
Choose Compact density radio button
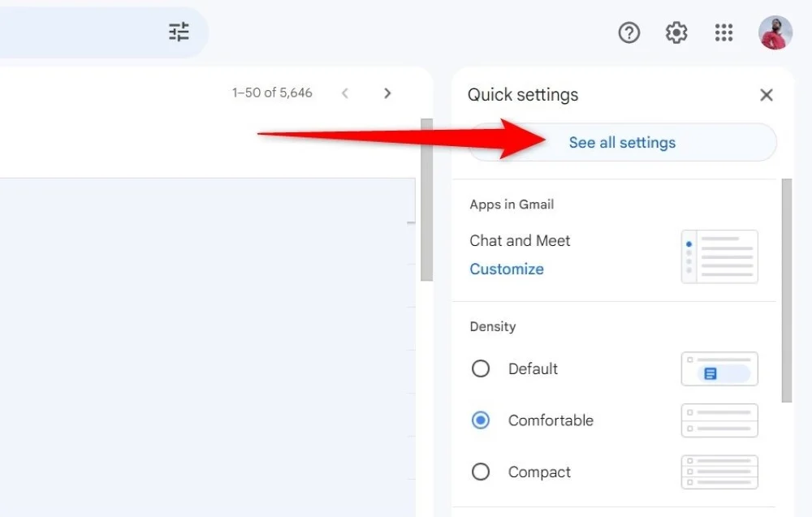pyautogui.click(x=481, y=472)
